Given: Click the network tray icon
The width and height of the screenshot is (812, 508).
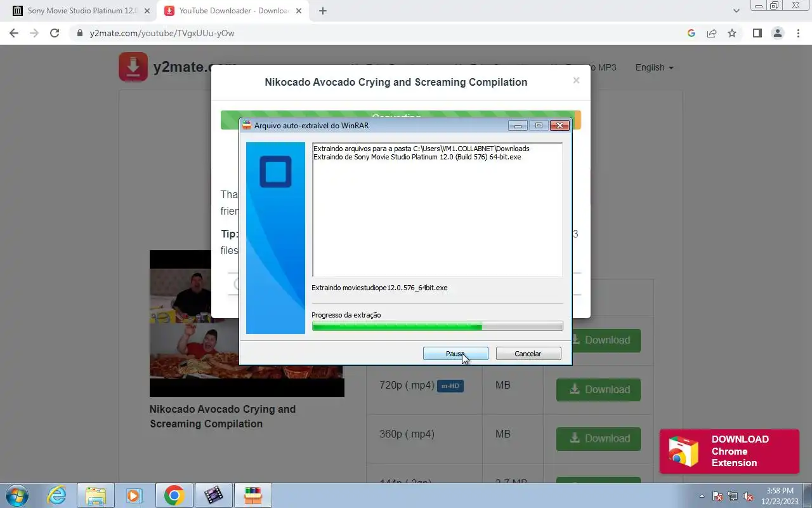Looking at the screenshot, I should 733,496.
